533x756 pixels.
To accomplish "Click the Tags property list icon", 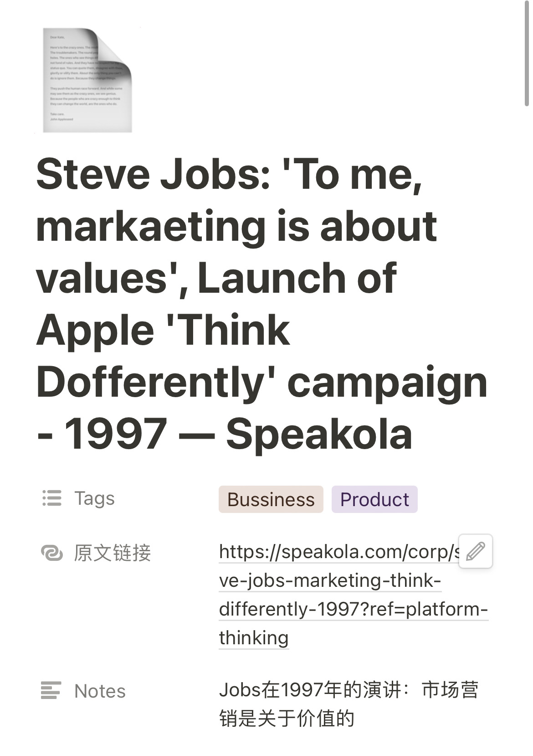I will point(51,498).
